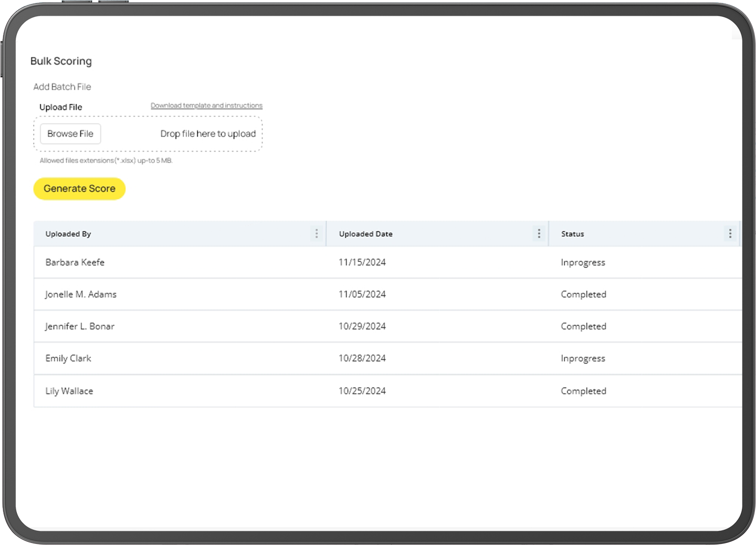Click the 11/05/2024 date cell
The image size is (756, 545).
(x=362, y=294)
